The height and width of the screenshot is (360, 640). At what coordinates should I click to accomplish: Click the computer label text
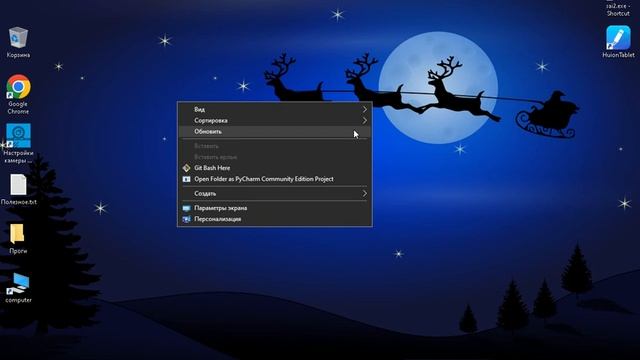point(18,300)
